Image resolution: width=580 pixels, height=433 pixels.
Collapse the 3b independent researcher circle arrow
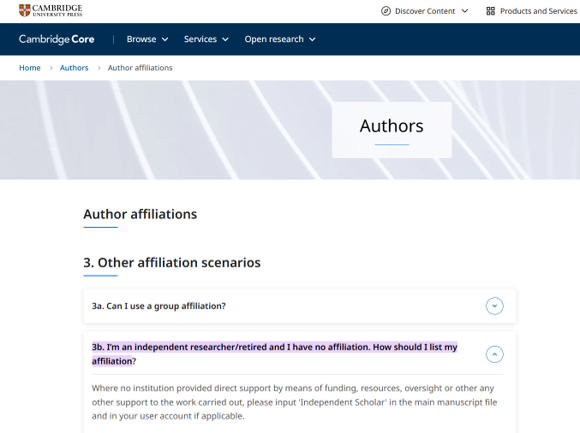pyautogui.click(x=495, y=354)
